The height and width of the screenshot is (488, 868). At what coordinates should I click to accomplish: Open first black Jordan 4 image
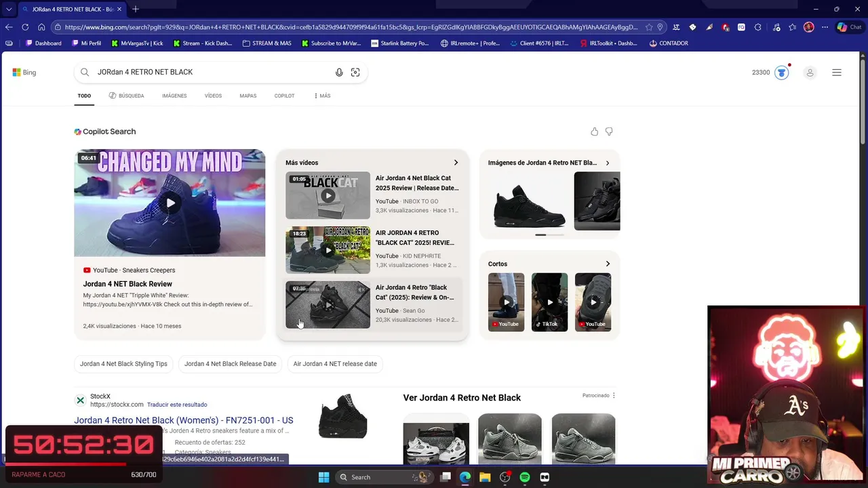pyautogui.click(x=529, y=201)
